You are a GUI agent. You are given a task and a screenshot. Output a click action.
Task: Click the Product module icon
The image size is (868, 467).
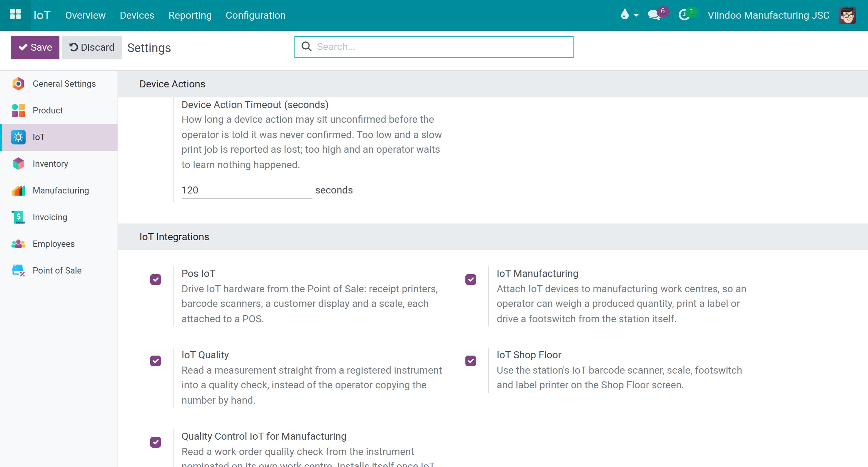(x=18, y=110)
